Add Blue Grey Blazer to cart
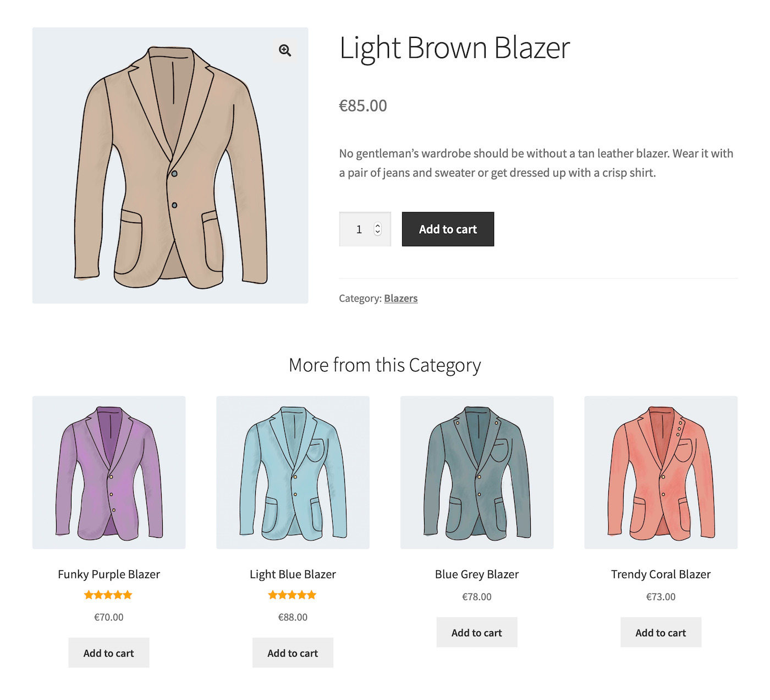Viewport: 770px width, 700px height. (x=477, y=633)
